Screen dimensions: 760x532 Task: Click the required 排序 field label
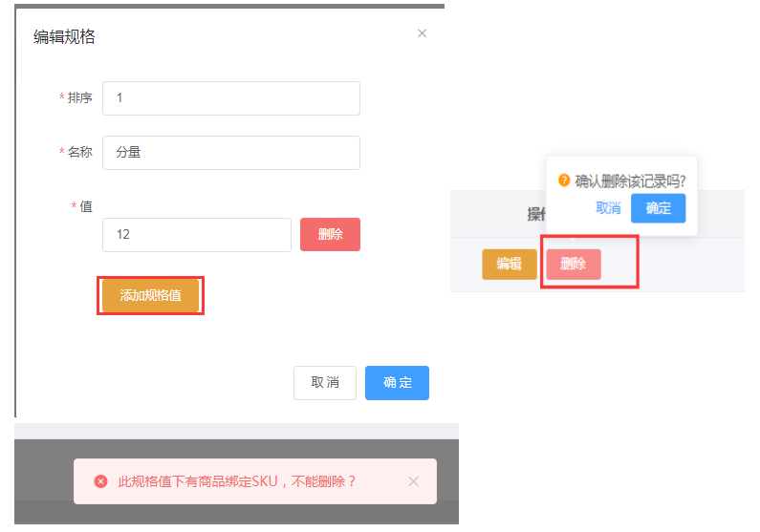(79, 98)
